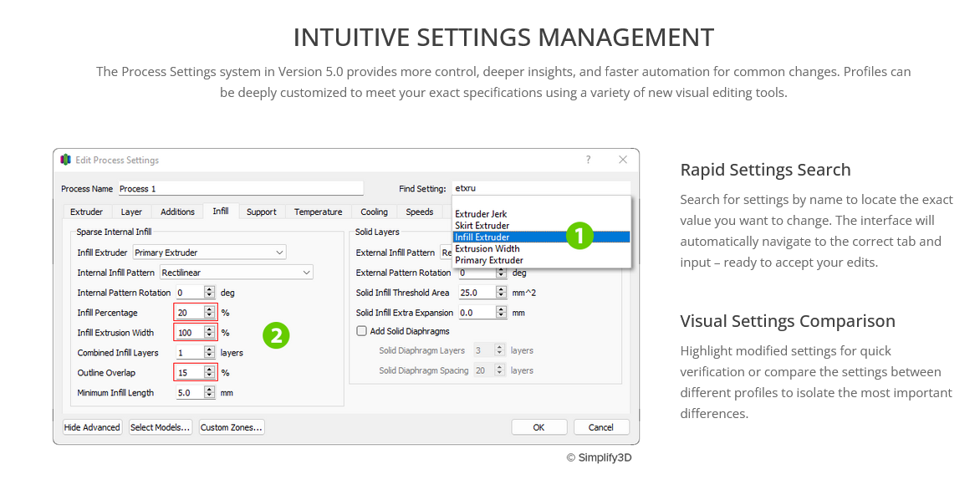Click the green number 1 callout badge
The height and width of the screenshot is (495, 980).
coord(579,235)
